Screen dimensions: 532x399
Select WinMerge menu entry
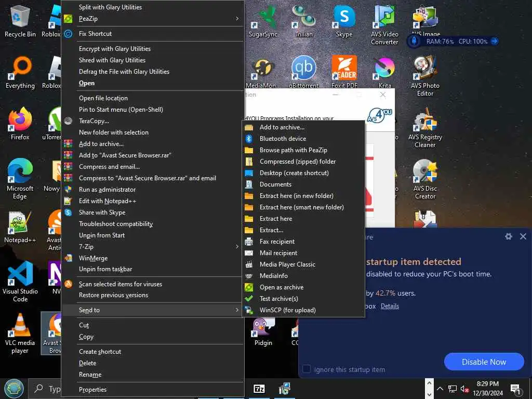(x=153, y=258)
